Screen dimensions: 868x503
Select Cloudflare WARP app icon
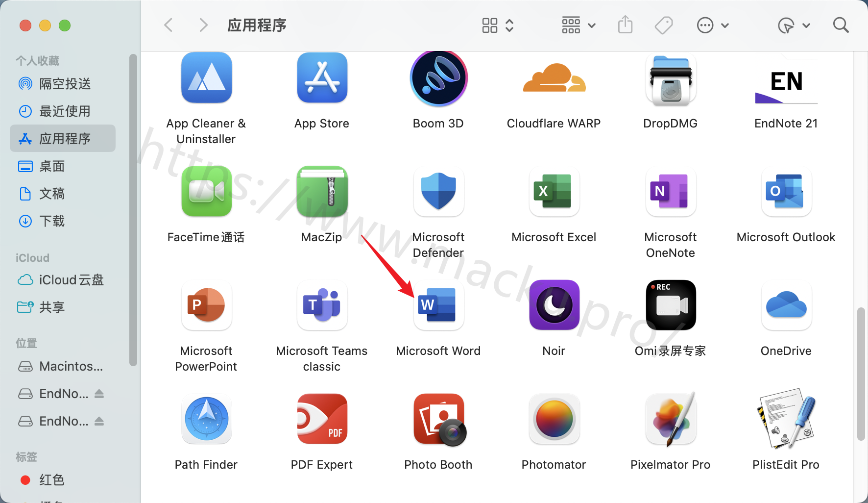click(554, 77)
